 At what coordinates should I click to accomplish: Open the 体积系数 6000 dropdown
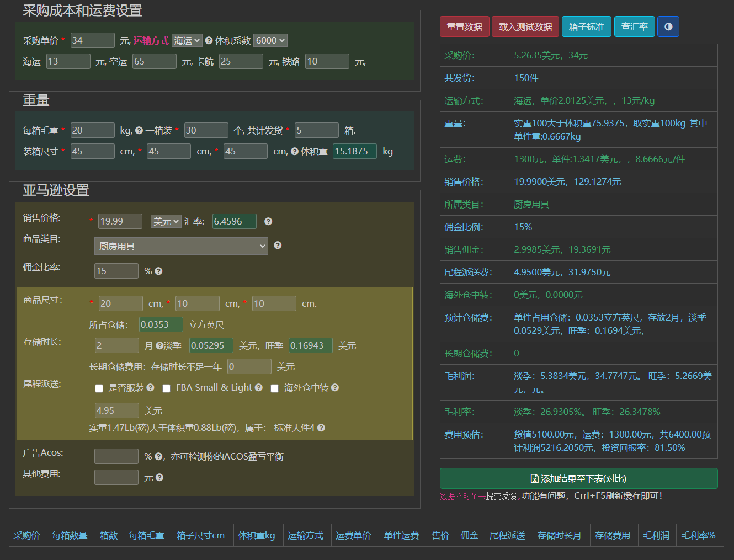(270, 40)
